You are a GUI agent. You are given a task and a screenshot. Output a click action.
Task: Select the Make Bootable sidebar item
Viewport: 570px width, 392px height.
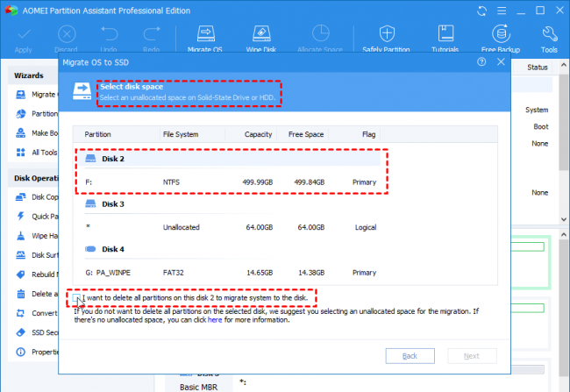(36, 133)
